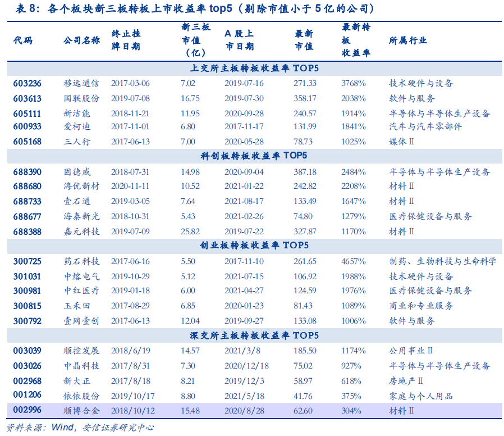Click listing date 2019-07-16
Image resolution: width=504 pixels, height=436 pixels.
(x=244, y=84)
